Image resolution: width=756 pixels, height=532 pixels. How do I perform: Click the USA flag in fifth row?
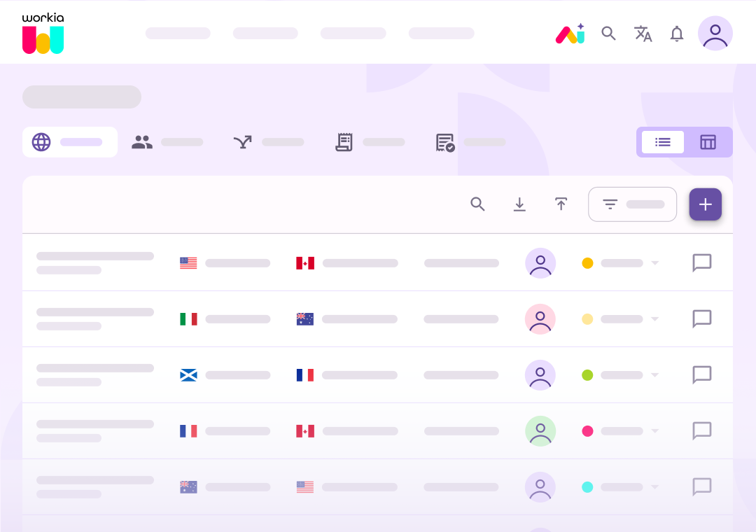305,486
